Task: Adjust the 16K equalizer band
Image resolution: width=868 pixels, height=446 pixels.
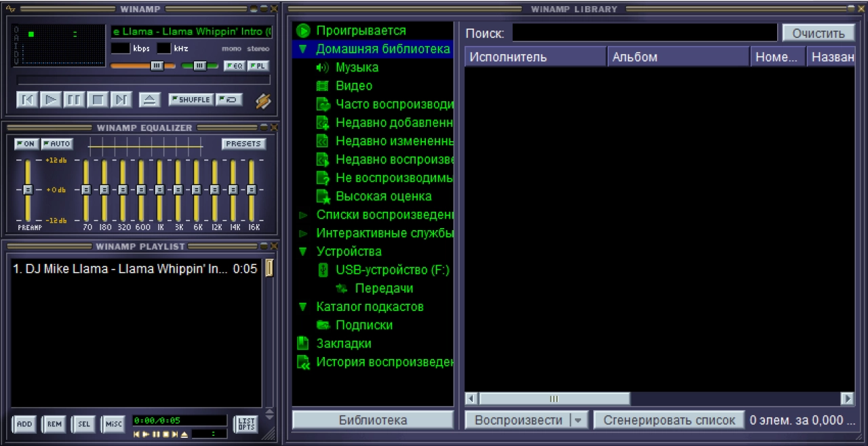Action: [251, 190]
